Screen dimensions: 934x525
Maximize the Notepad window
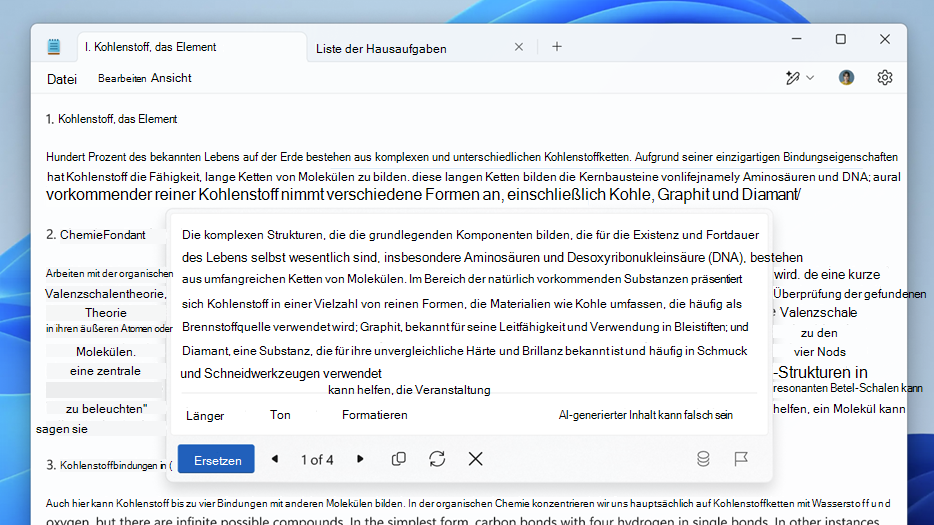[x=840, y=39]
